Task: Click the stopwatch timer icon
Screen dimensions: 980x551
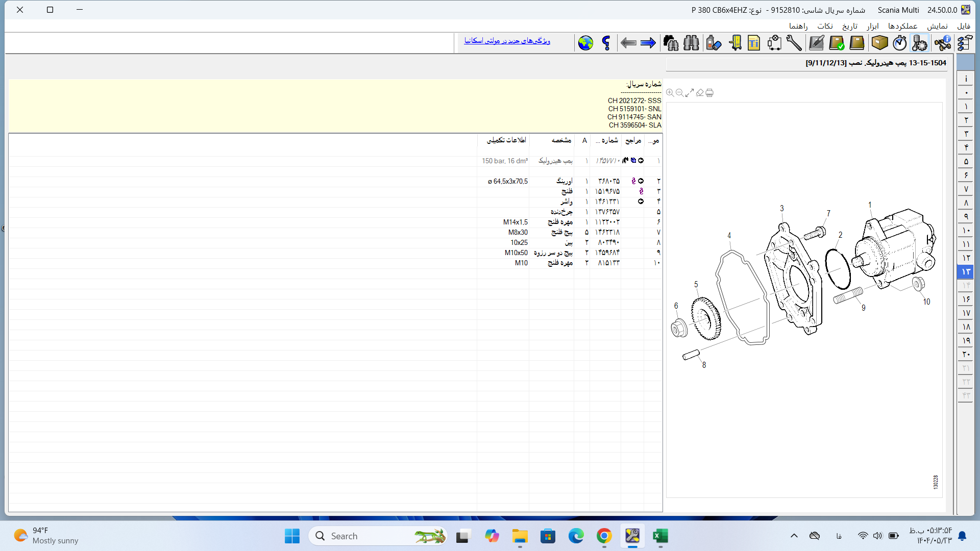Action: [899, 43]
